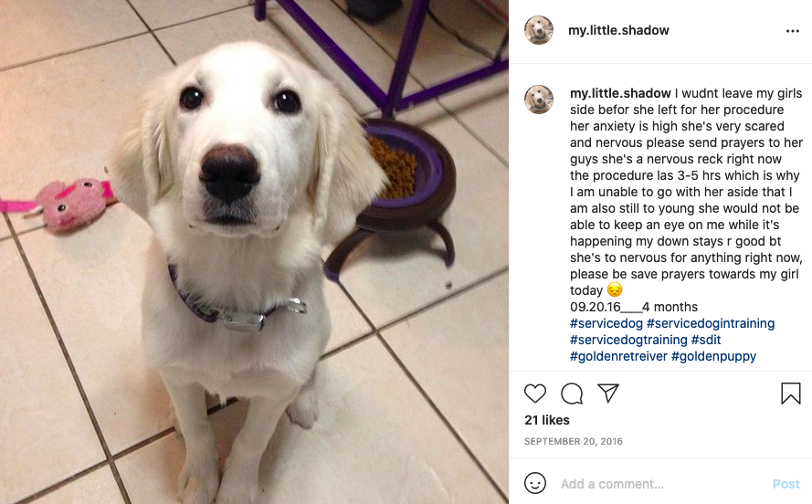Viewport: 812px width, 504px height.
Task: Save post with the bookmark icon
Action: pos(791,394)
